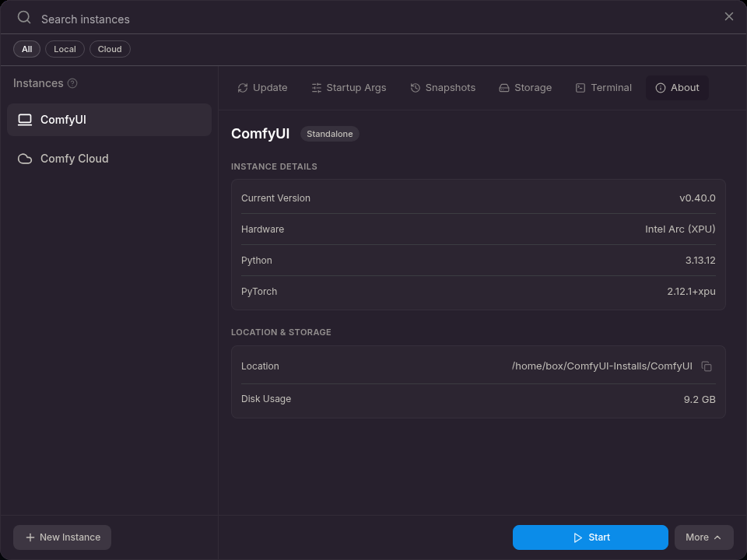Filter instances by Cloud

pos(110,49)
